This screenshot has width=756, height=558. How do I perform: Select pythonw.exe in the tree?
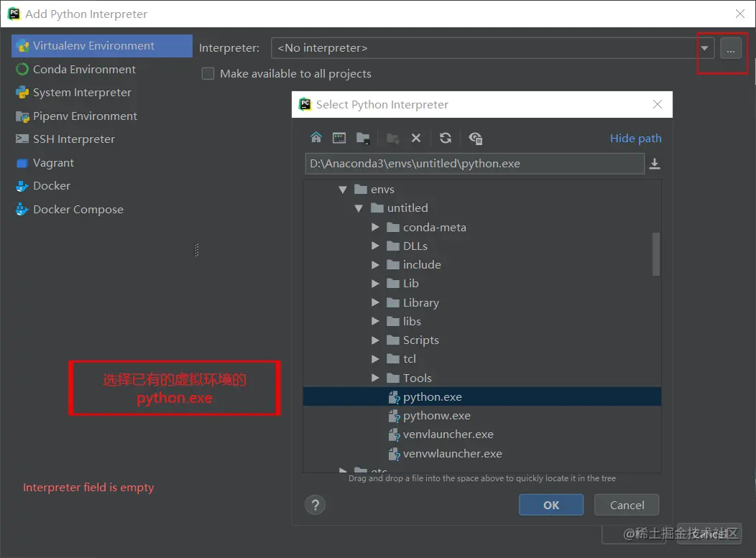[436, 416]
